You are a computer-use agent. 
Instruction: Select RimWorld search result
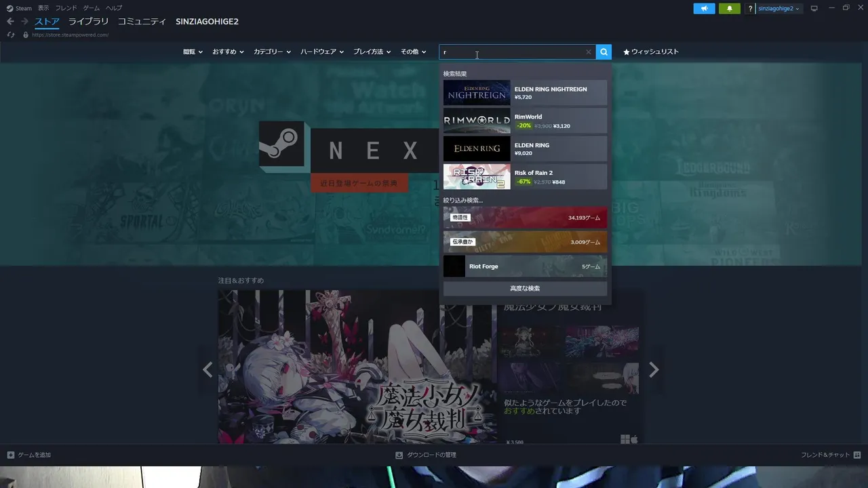525,121
